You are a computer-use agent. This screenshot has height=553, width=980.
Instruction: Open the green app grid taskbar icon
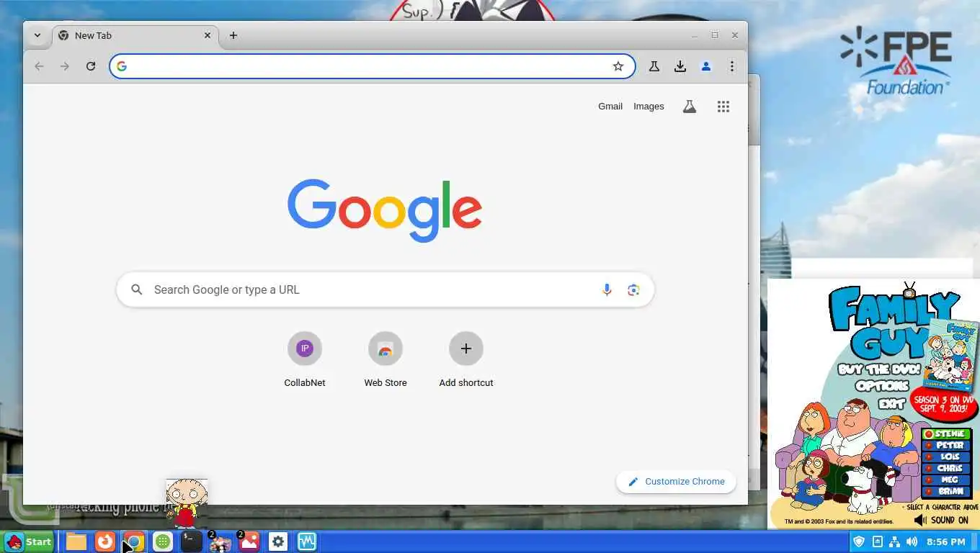[x=163, y=541]
